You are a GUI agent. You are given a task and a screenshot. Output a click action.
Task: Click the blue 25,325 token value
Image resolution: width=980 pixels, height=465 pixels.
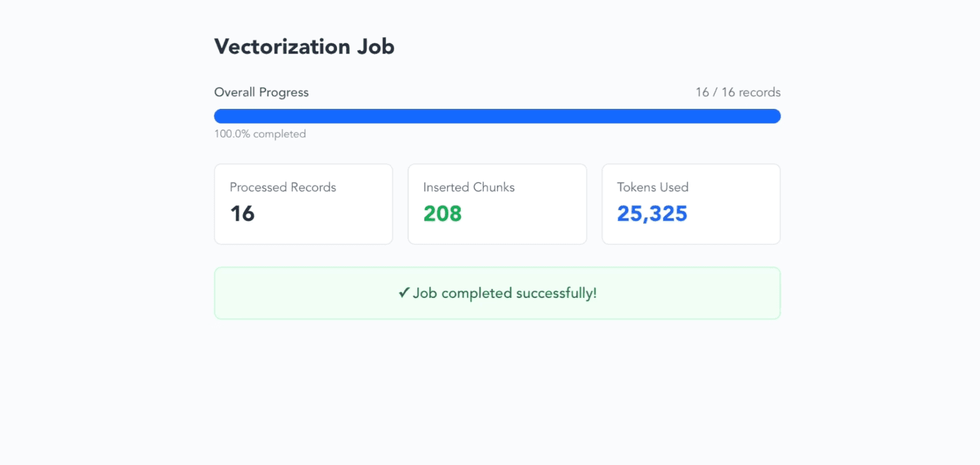(652, 214)
